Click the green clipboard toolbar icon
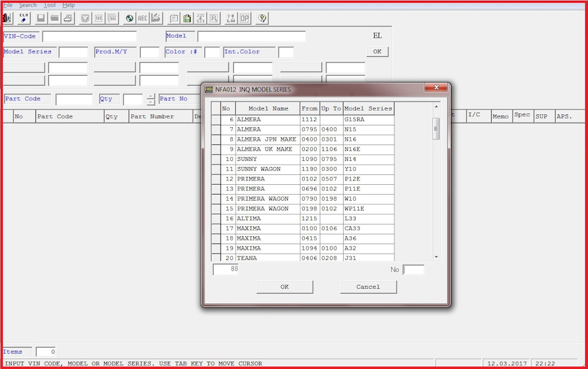The image size is (588, 369). (x=187, y=18)
